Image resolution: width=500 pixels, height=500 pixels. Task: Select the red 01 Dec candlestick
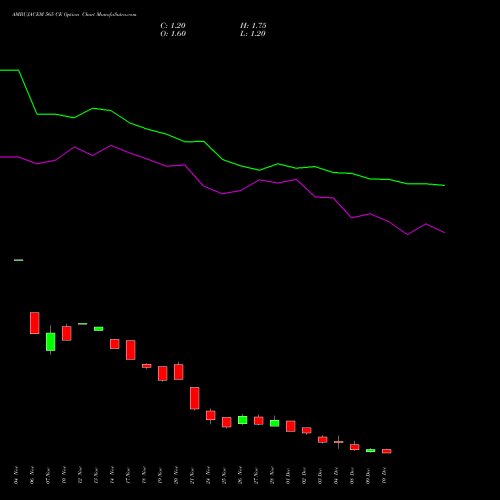(291, 426)
